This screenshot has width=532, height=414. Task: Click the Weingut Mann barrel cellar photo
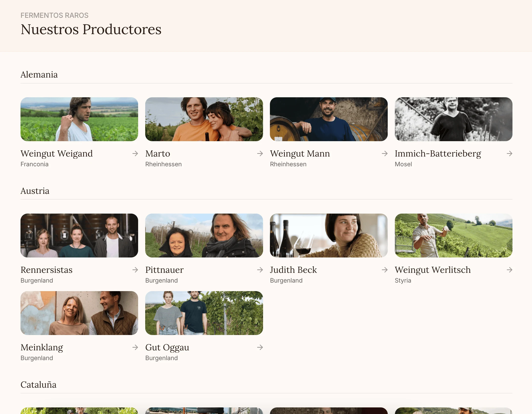(x=329, y=119)
